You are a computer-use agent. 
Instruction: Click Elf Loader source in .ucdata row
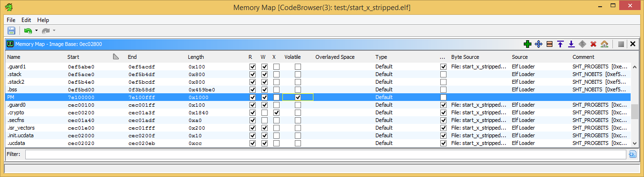[x=523, y=143]
